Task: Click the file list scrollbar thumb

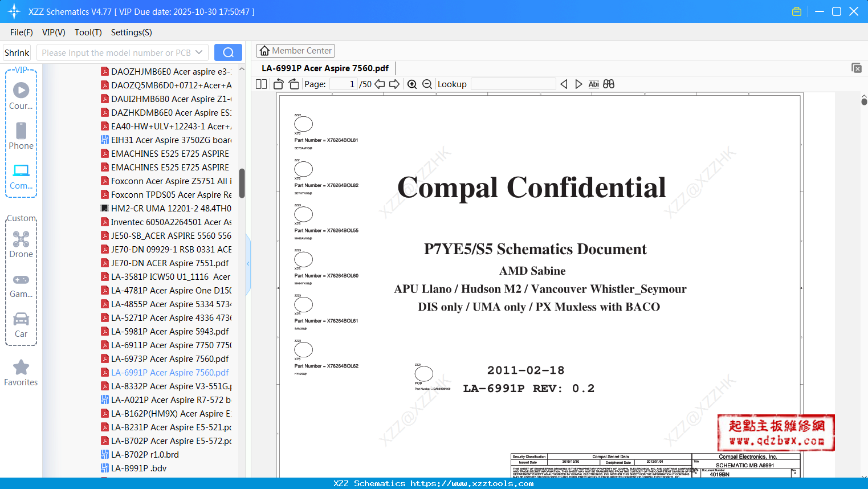Action: coord(242,183)
